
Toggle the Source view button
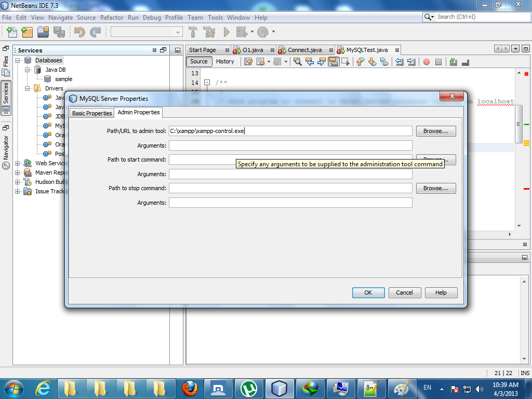pyautogui.click(x=199, y=61)
